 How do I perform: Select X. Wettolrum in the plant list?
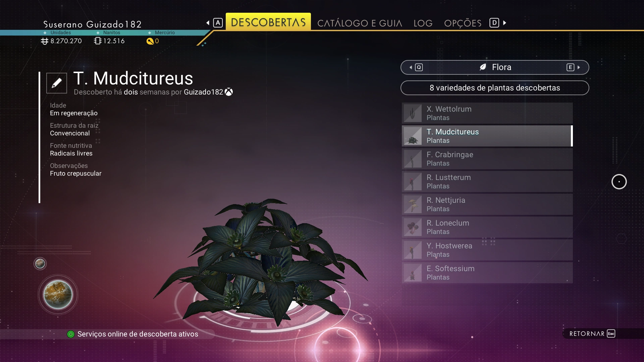[487, 113]
